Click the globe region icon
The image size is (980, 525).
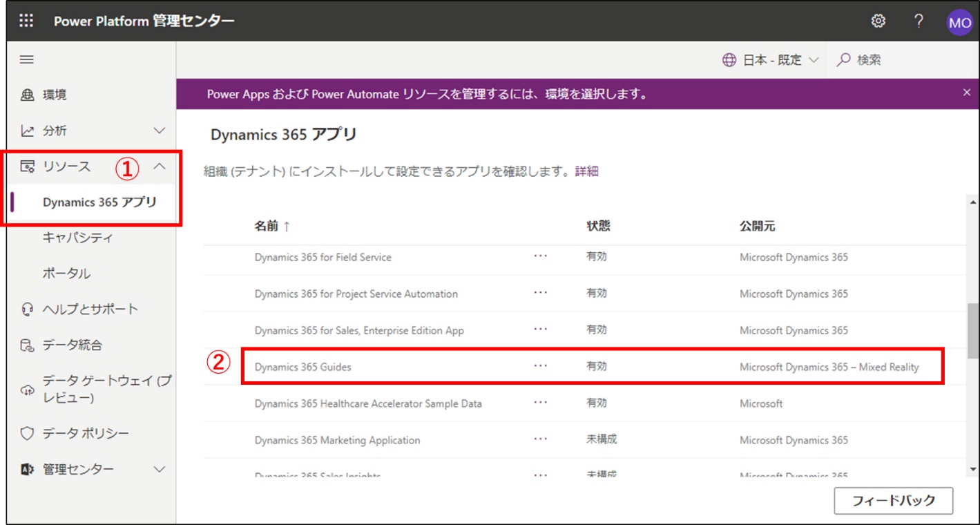pos(729,60)
